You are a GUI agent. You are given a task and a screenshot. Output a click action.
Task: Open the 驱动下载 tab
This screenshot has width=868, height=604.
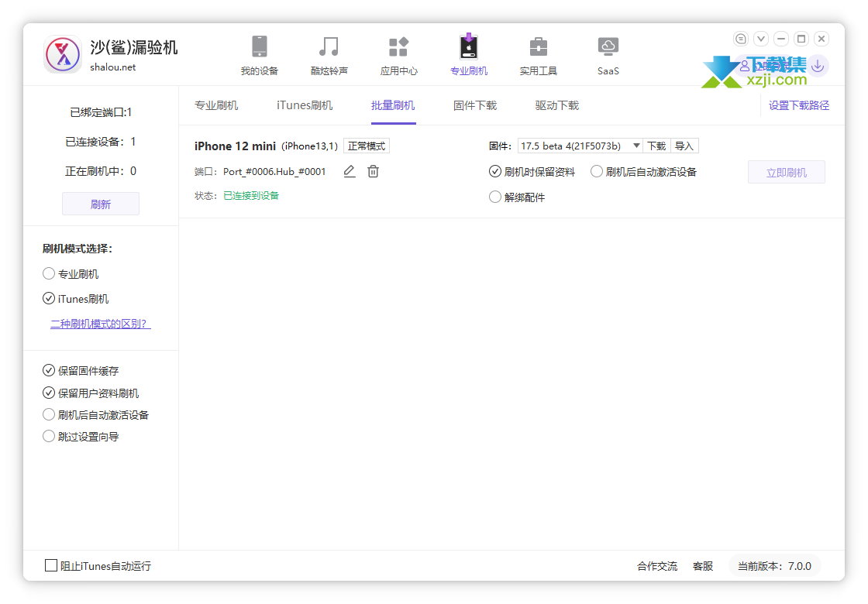[x=557, y=105]
